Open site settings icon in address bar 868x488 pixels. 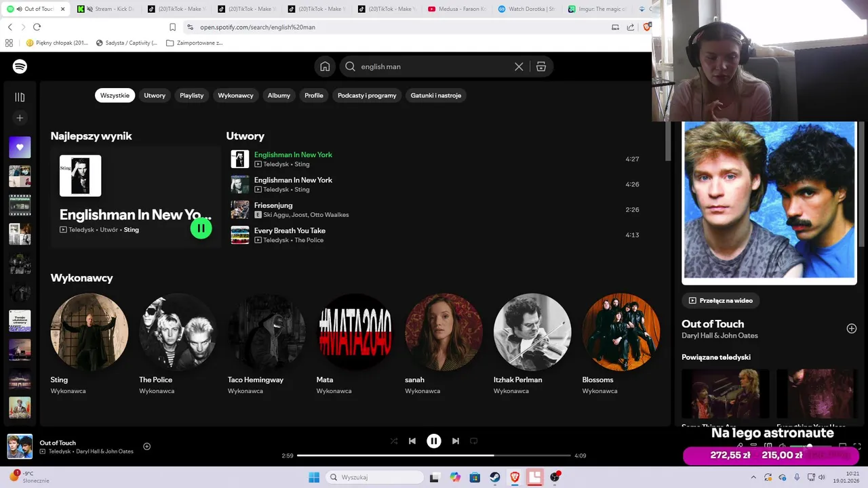click(191, 27)
